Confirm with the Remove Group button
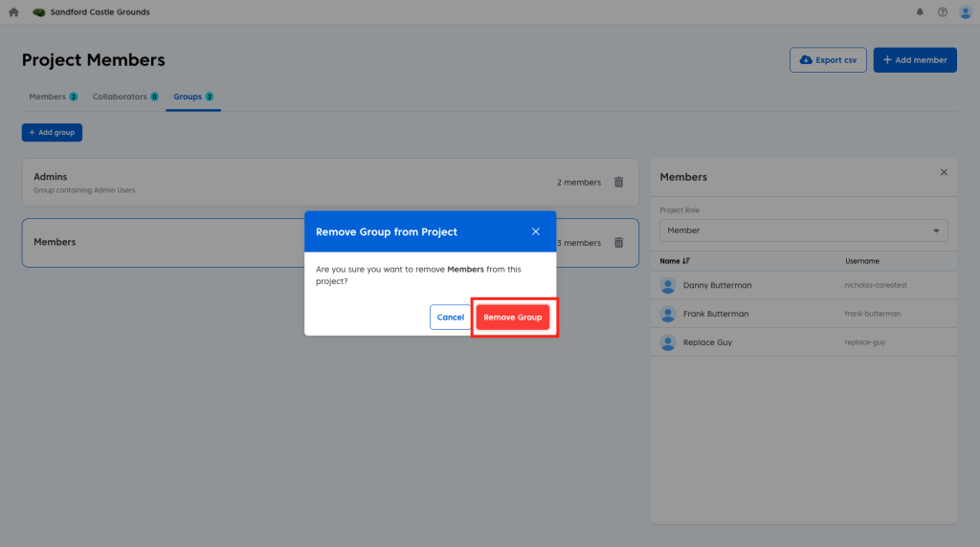Image resolution: width=980 pixels, height=547 pixels. point(512,317)
